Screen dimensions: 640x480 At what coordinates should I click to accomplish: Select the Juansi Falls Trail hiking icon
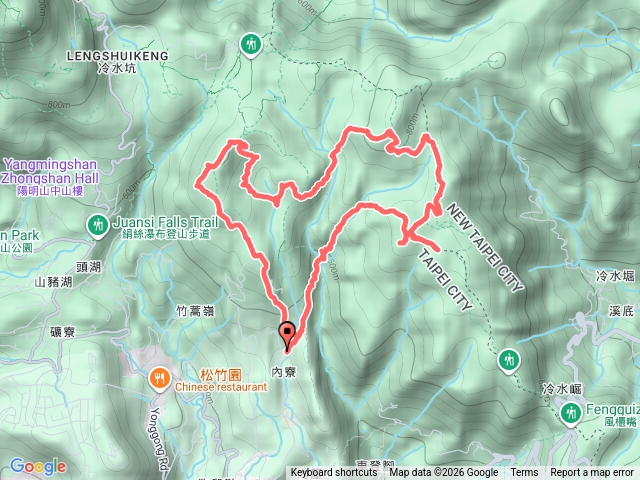pyautogui.click(x=98, y=225)
